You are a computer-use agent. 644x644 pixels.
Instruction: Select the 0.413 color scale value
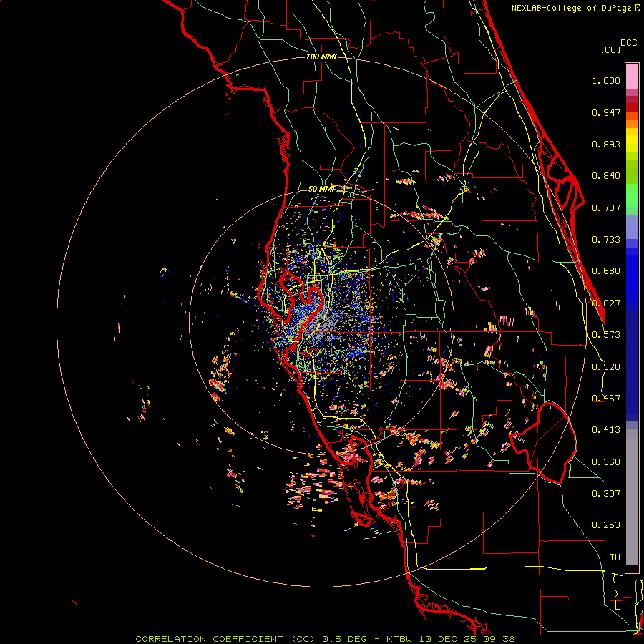coord(606,430)
